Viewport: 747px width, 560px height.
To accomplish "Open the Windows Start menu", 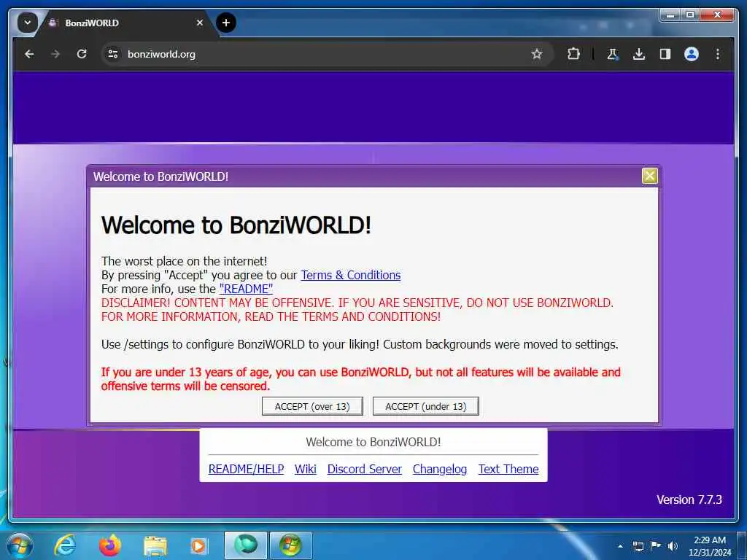I will (20, 545).
